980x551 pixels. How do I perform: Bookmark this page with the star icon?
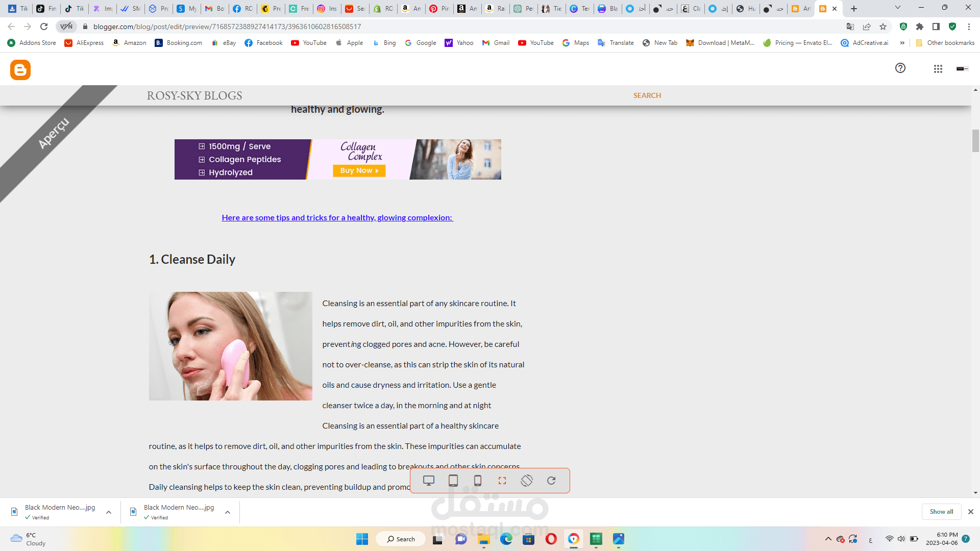click(883, 27)
